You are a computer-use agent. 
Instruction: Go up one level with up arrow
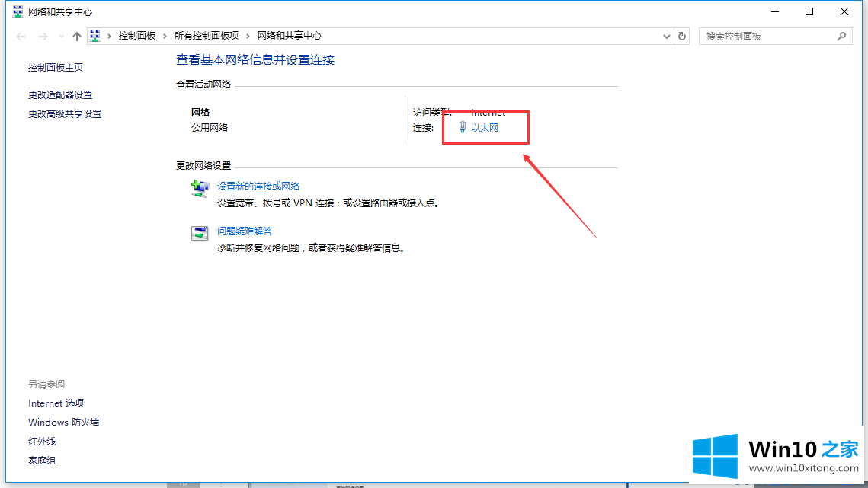tap(76, 36)
